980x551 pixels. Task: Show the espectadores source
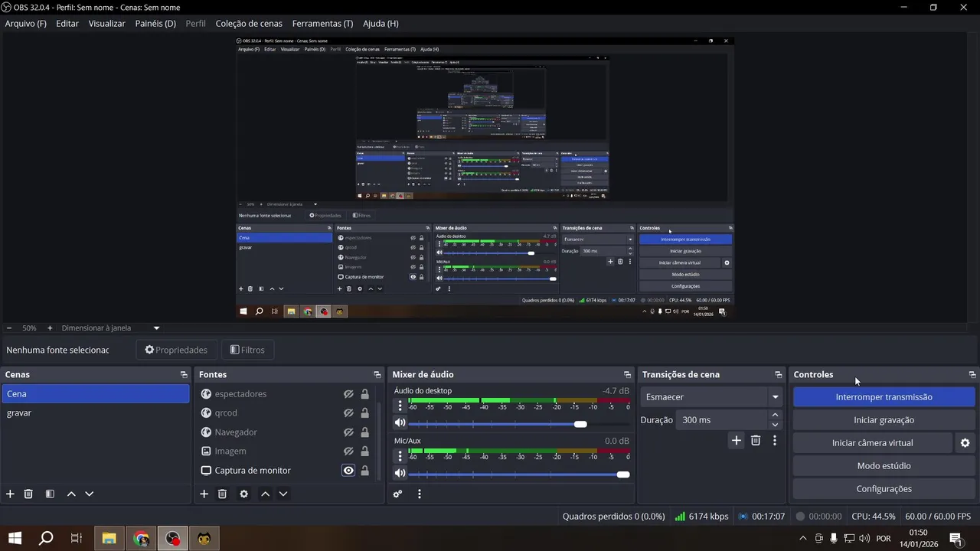click(348, 393)
